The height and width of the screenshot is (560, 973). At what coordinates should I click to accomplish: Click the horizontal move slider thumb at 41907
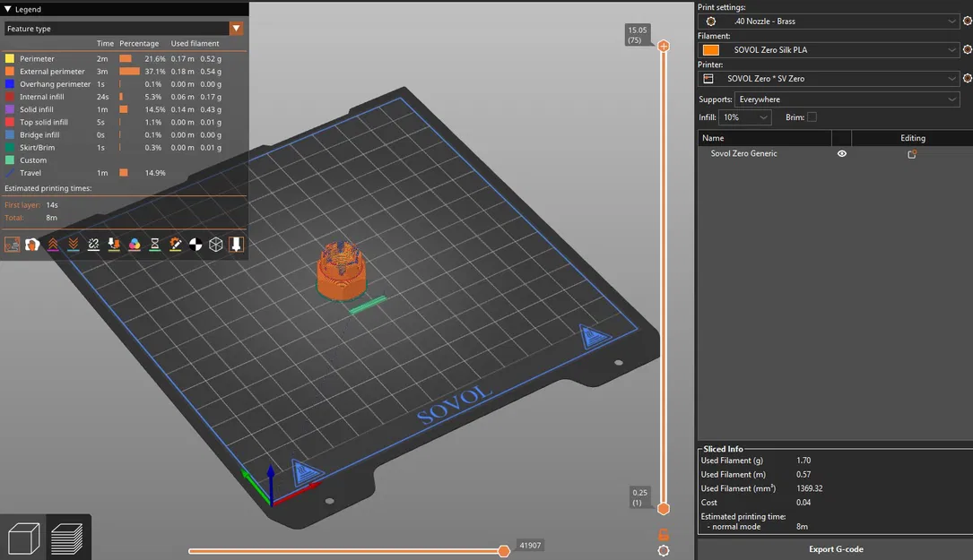point(504,551)
